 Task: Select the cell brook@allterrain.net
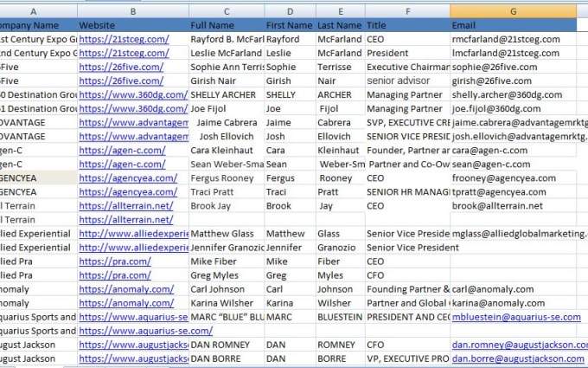(x=513, y=206)
